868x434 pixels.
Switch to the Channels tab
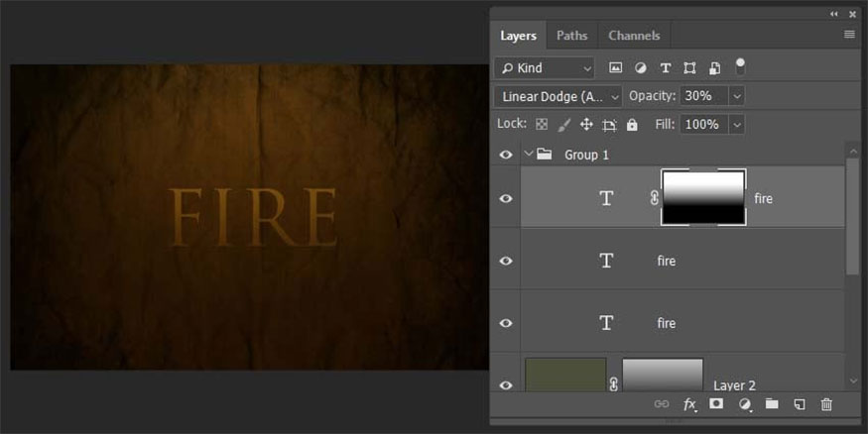coord(634,36)
